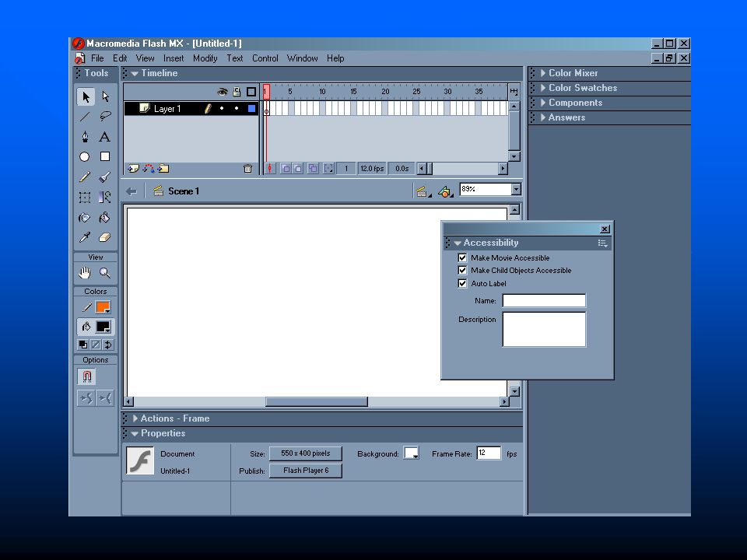Open fill color swatch in Colors
The width and height of the screenshot is (747, 560).
(103, 327)
